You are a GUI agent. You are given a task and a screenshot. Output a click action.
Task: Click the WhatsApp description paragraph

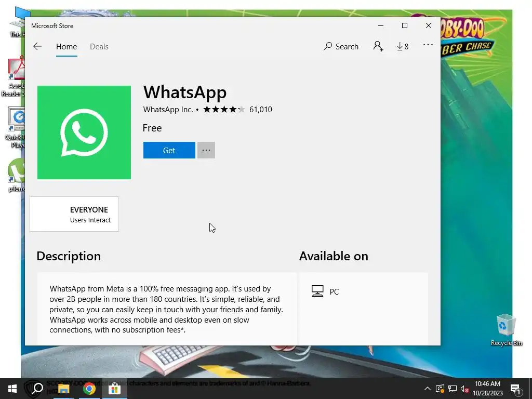click(166, 309)
